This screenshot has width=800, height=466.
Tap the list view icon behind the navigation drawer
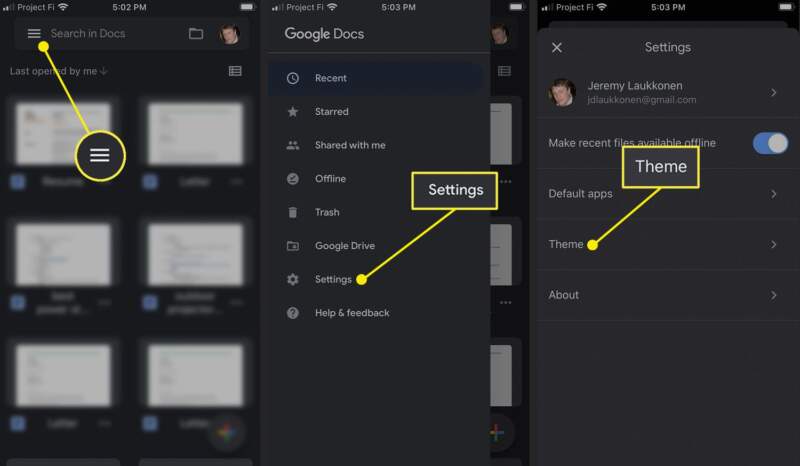coord(504,71)
